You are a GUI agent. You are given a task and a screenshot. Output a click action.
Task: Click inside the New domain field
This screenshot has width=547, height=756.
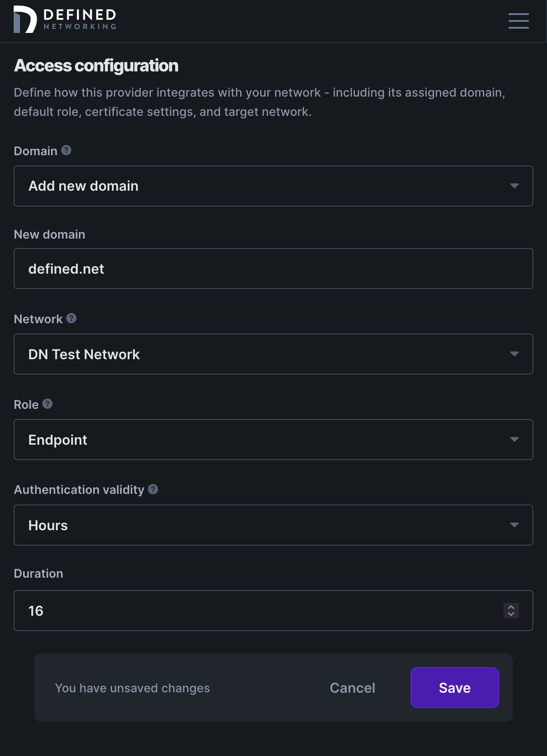pos(273,269)
